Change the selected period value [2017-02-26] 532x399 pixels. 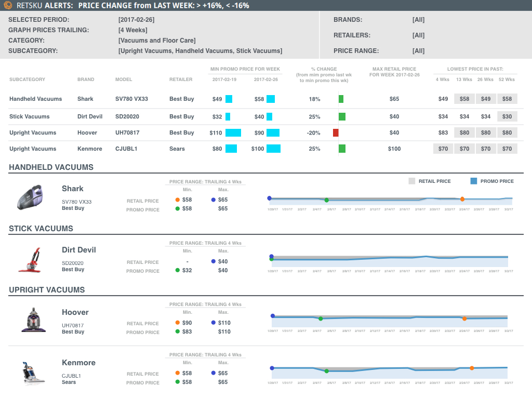(x=137, y=20)
